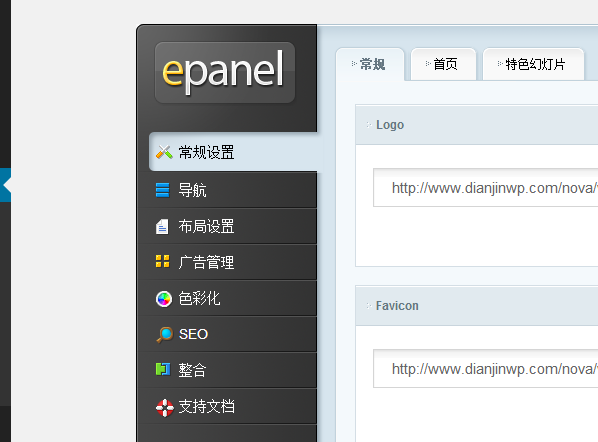Open the 广告管理 menu item
The height and width of the screenshot is (442, 598).
(x=229, y=262)
